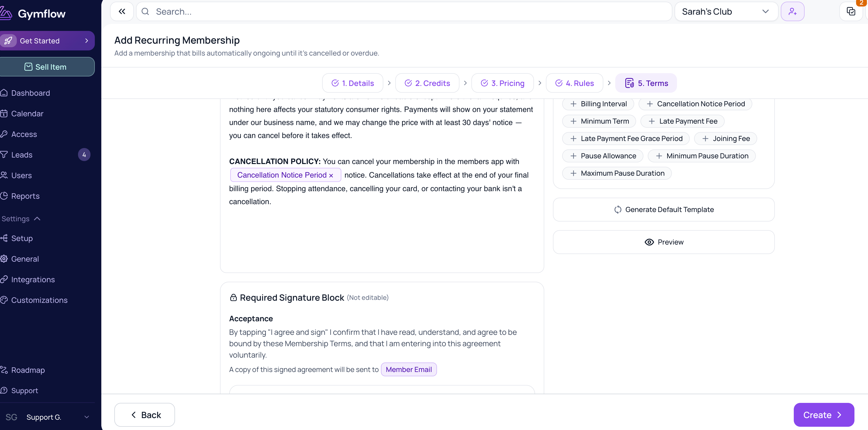Screen dimensions: 868x430
Task: Switch to the 3. Pricing step
Action: pyautogui.click(x=502, y=83)
